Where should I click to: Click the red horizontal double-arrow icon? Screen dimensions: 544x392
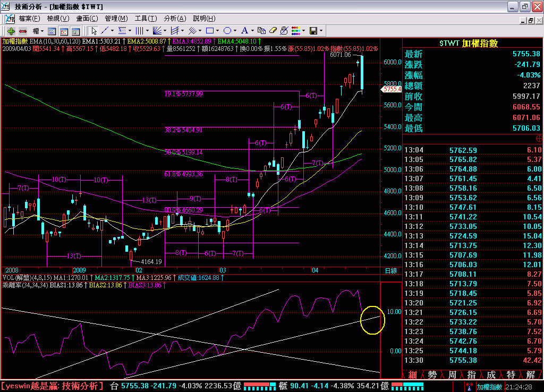(23, 31)
